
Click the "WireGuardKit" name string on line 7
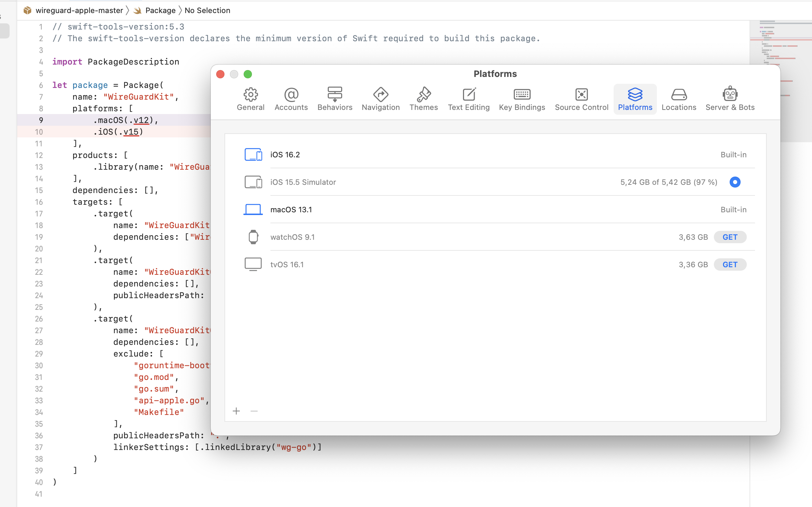(139, 97)
